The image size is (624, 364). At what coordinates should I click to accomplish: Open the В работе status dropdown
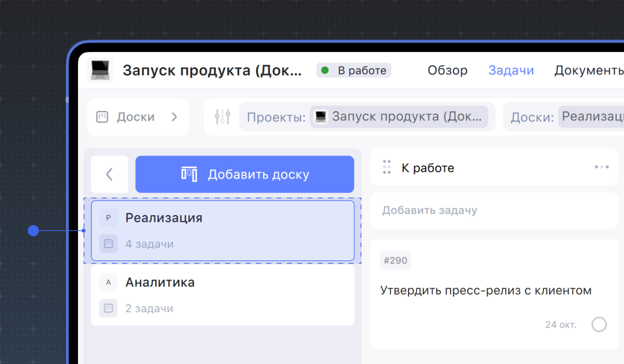pos(354,70)
